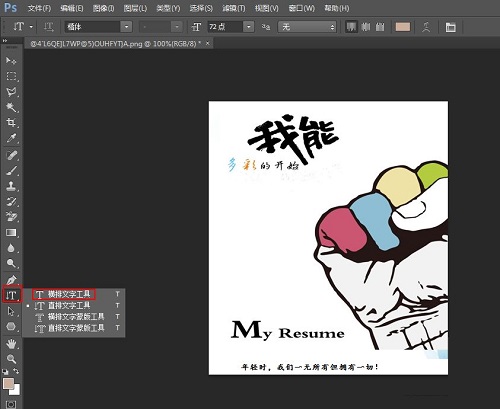Screen dimensions: 500x409
Task: Open the character and paragraph panels
Action: (451, 27)
